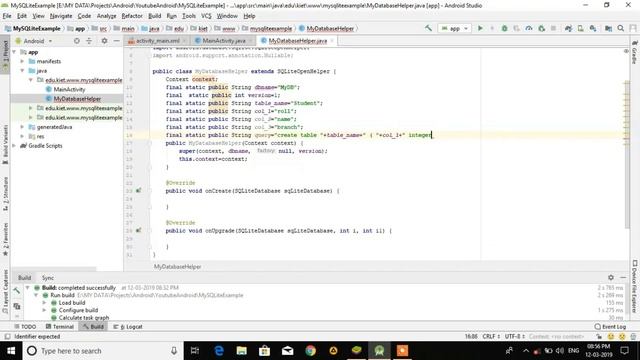This screenshot has height=360, width=640.
Task: Toggle the Gradle tool window on right
Action: (634, 52)
